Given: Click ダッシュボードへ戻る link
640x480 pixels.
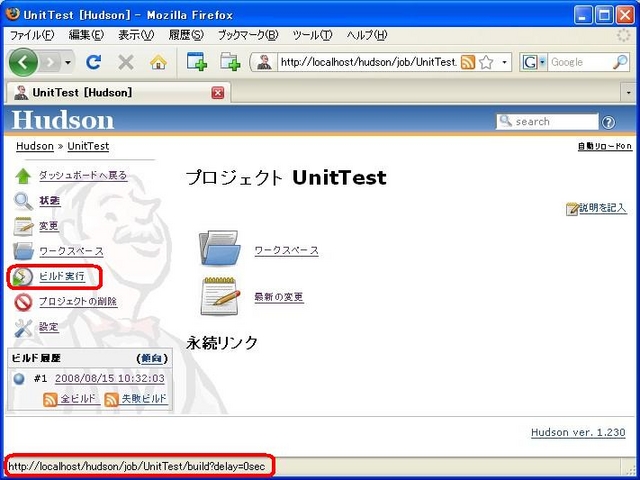Looking at the screenshot, I should (x=83, y=176).
